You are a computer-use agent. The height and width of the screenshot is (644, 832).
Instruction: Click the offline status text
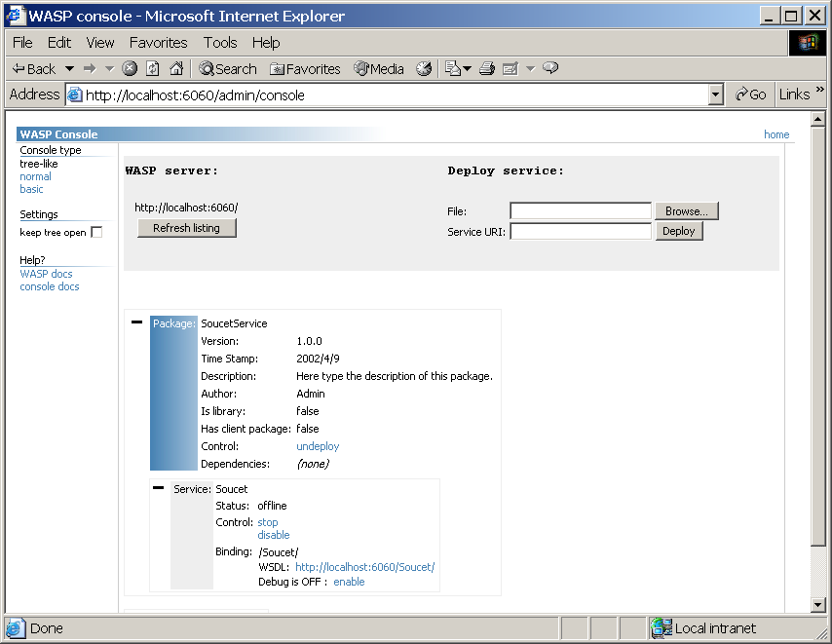pos(272,506)
